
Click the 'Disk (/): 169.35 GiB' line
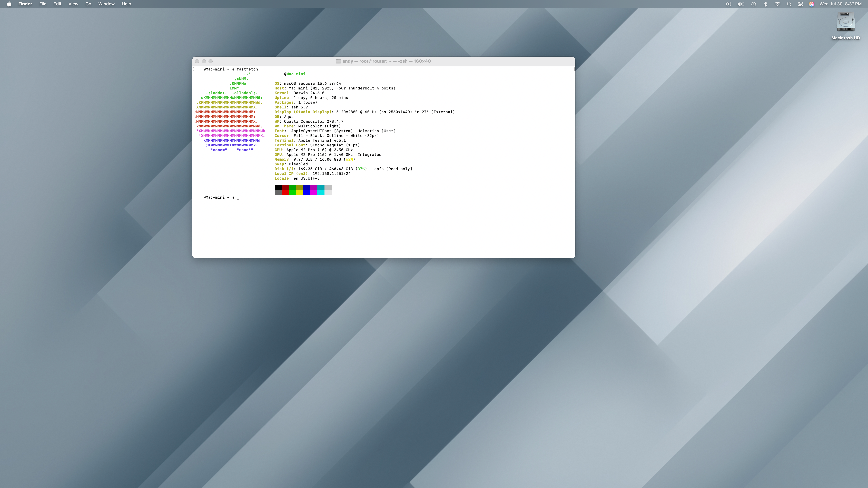pos(343,169)
